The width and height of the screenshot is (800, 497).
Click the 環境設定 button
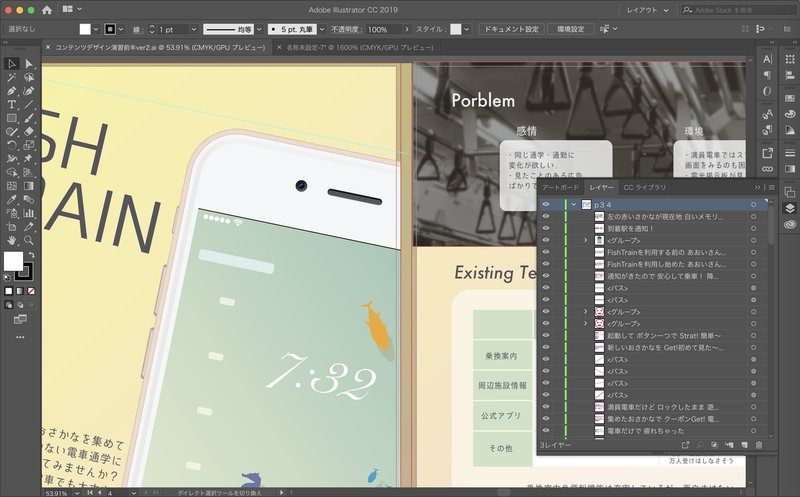[570, 29]
